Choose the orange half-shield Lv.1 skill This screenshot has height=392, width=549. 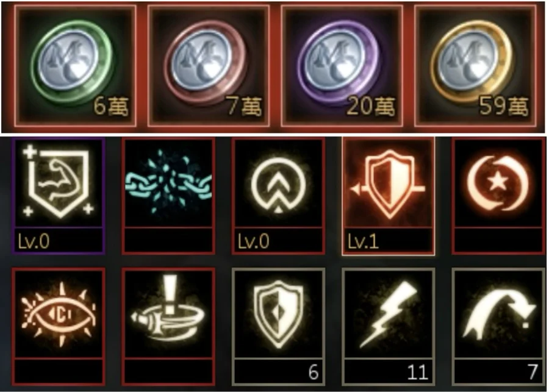389,195
